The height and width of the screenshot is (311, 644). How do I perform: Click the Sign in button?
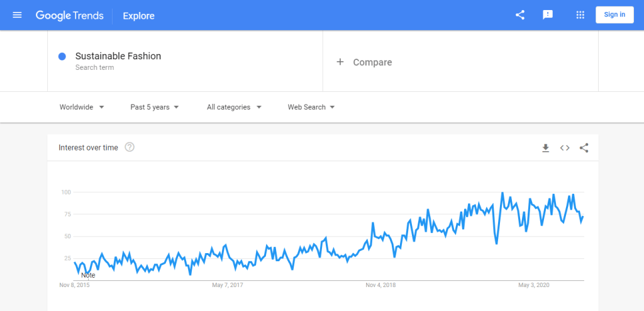614,15
